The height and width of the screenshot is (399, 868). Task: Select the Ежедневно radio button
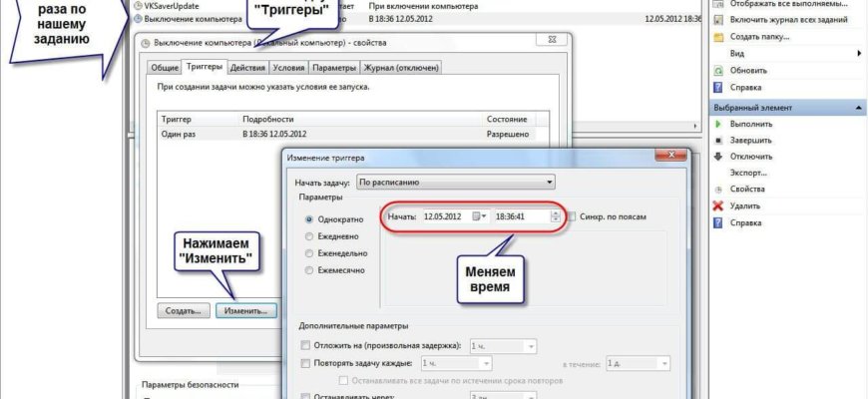pyautogui.click(x=309, y=236)
